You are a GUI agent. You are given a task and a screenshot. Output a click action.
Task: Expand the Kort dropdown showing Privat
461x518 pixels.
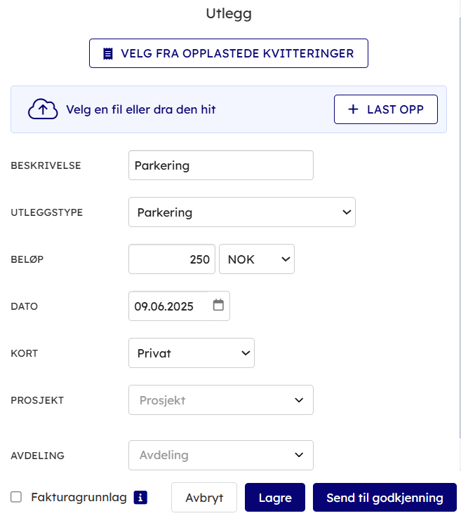(x=191, y=353)
